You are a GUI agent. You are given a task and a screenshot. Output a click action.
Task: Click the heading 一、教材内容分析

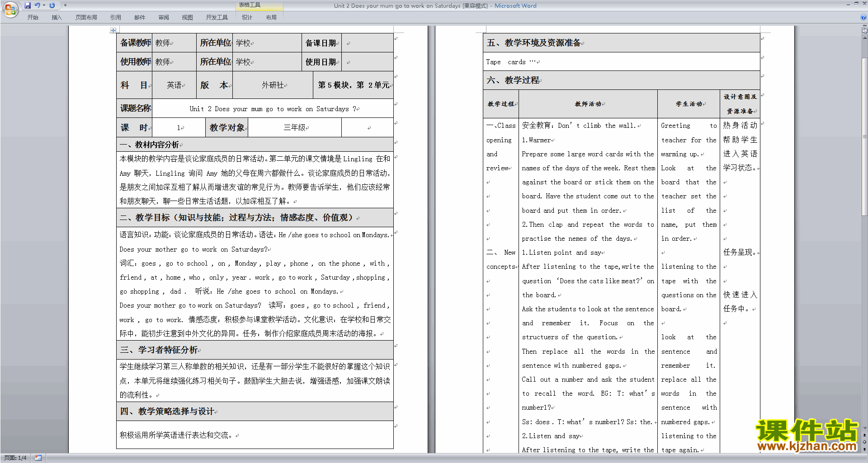pyautogui.click(x=150, y=145)
